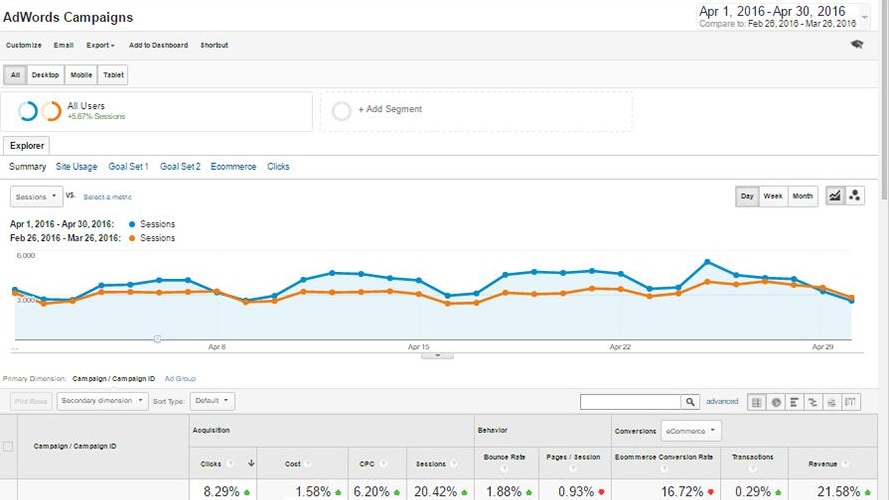Select the pie chart percentage view icon
Screen dimensions: 889x500
pyautogui.click(x=776, y=402)
